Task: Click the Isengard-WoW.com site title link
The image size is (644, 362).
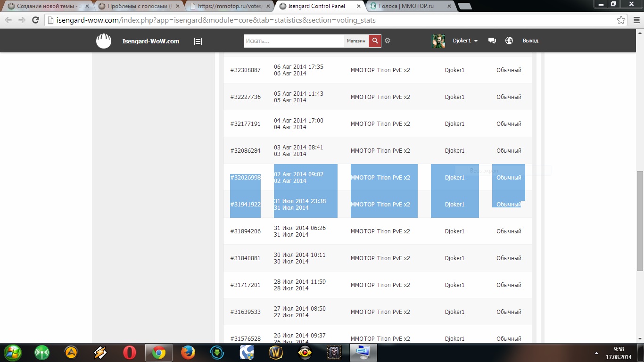Action: (151, 41)
